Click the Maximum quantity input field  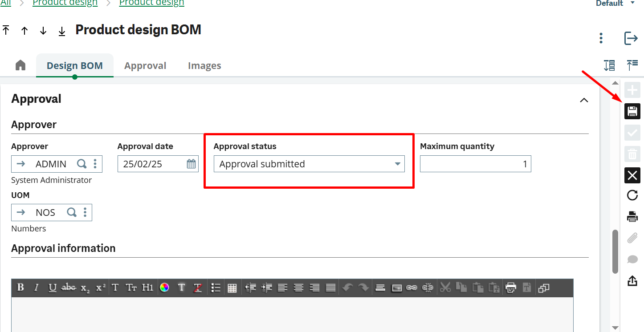(476, 164)
